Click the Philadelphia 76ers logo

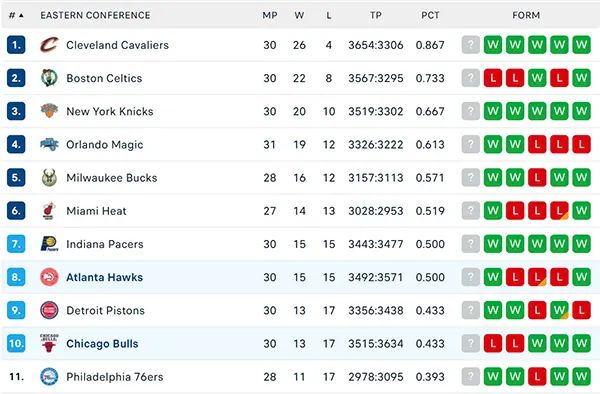[49, 377]
